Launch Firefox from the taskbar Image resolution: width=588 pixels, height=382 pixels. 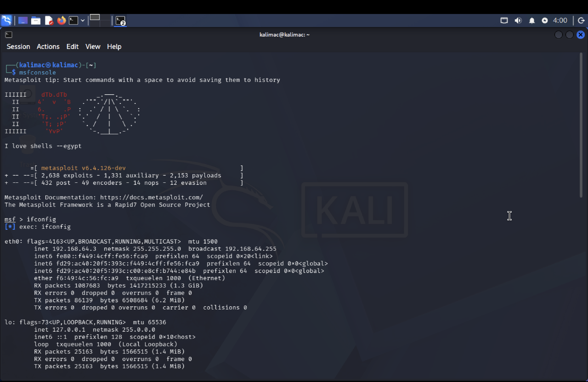coord(62,21)
